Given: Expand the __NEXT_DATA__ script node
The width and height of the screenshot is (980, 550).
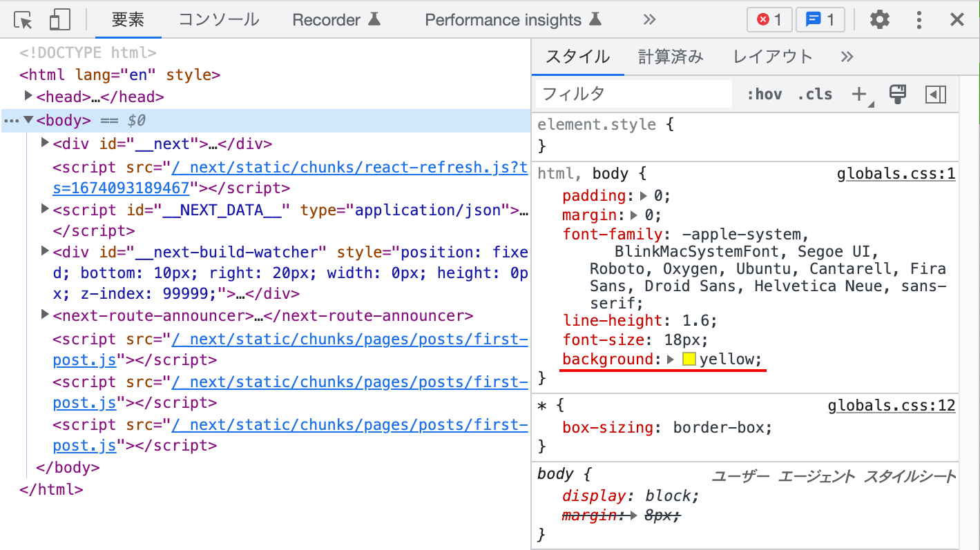Looking at the screenshot, I should coord(45,208).
